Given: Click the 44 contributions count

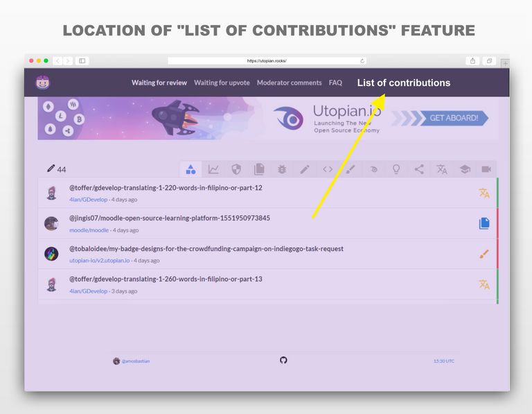Looking at the screenshot, I should point(62,169).
